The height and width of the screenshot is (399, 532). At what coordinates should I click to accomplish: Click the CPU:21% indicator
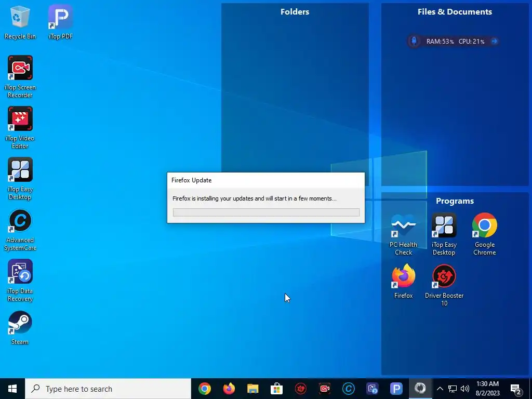(471, 42)
